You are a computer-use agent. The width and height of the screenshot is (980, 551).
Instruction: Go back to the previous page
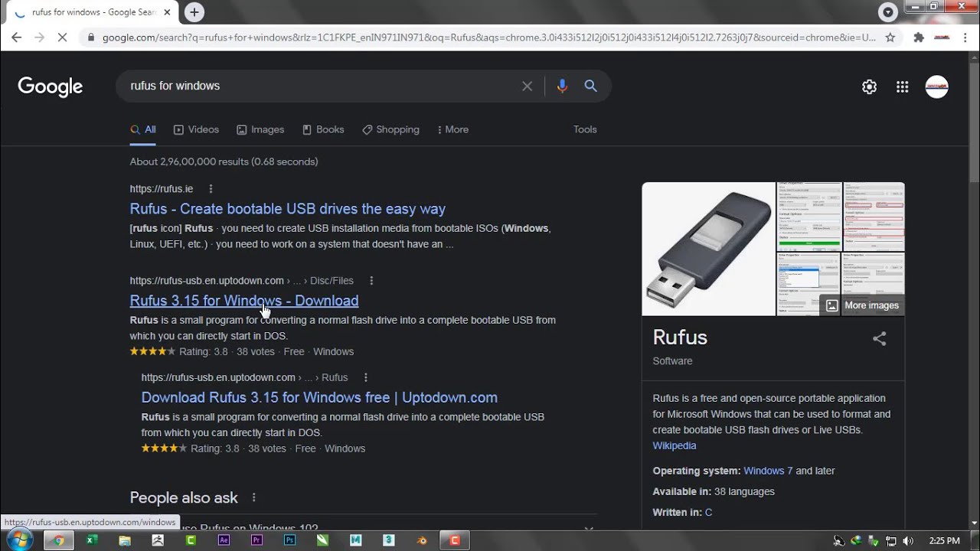(x=17, y=37)
